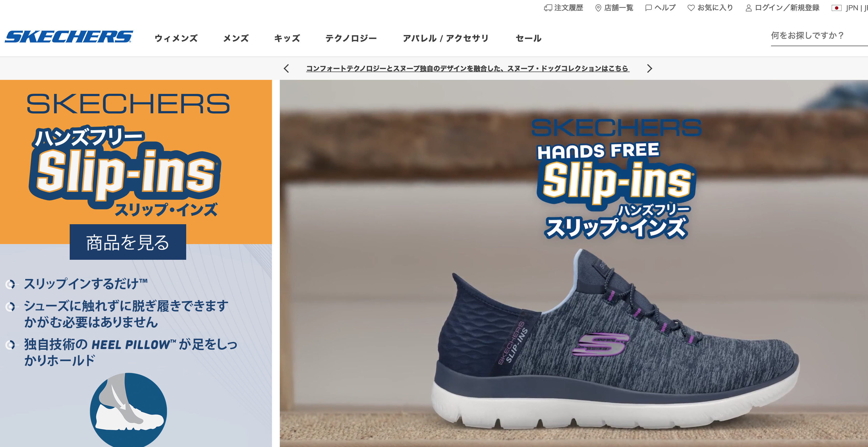The height and width of the screenshot is (447, 868).
Task: Open the ヘルプ chat bubble icon
Action: click(x=648, y=8)
